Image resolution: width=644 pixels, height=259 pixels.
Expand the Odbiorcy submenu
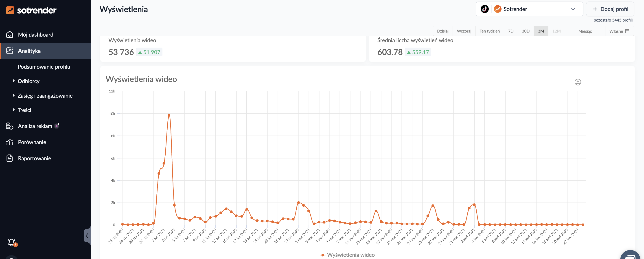click(x=28, y=81)
